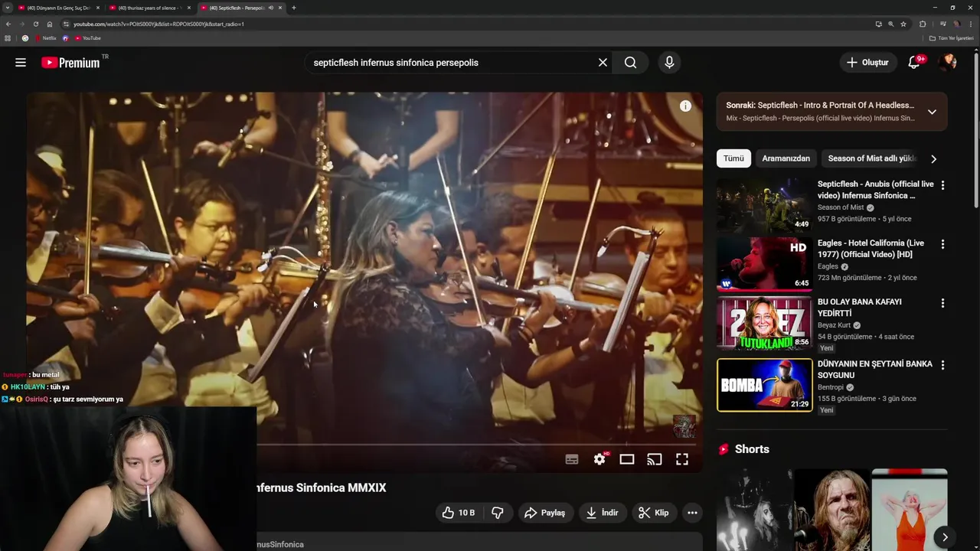Go back in browser history
980x551 pixels.
point(8,24)
